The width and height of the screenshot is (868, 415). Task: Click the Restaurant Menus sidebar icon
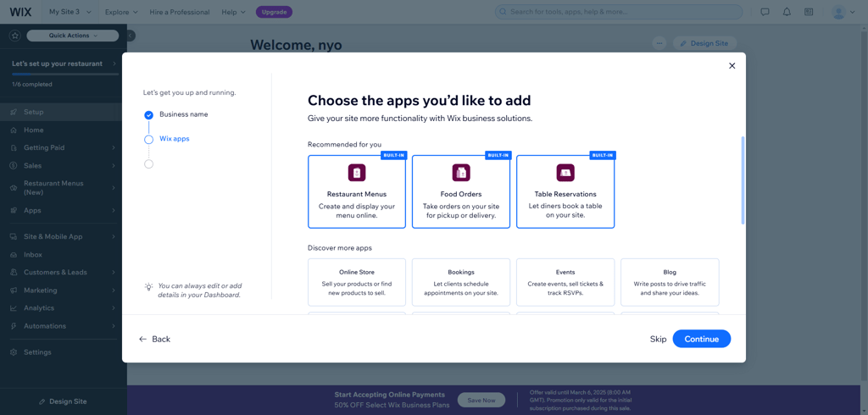click(x=14, y=188)
